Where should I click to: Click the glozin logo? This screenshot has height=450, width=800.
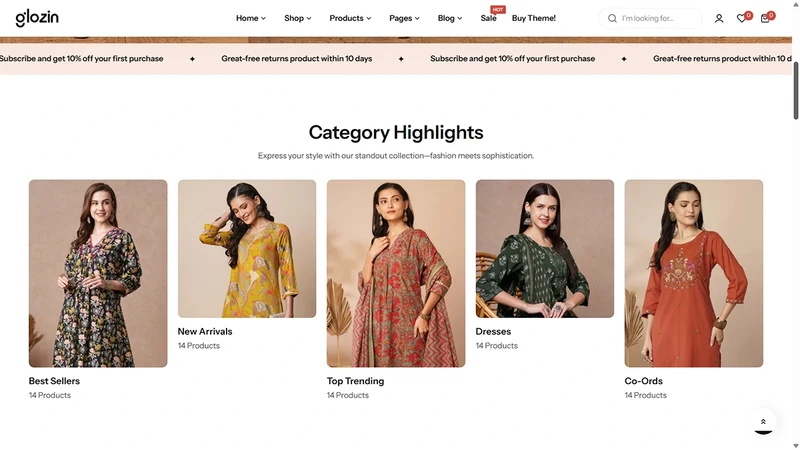[x=37, y=18]
